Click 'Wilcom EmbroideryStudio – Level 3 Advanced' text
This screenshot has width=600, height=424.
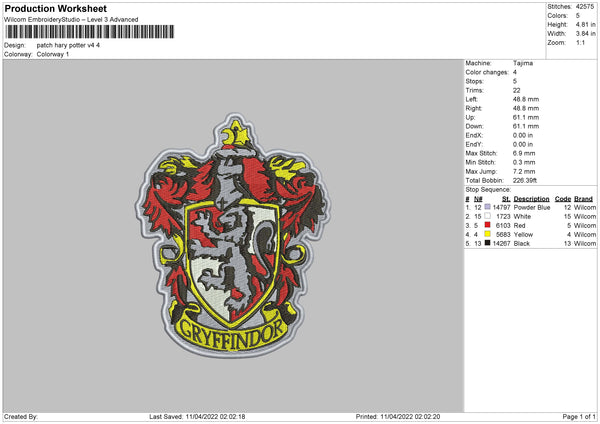click(x=71, y=20)
